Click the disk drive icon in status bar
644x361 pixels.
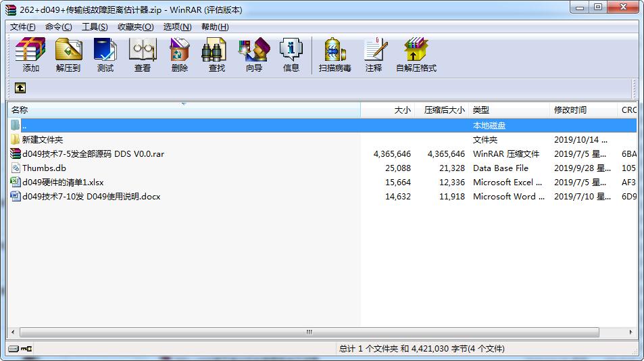pos(14,349)
